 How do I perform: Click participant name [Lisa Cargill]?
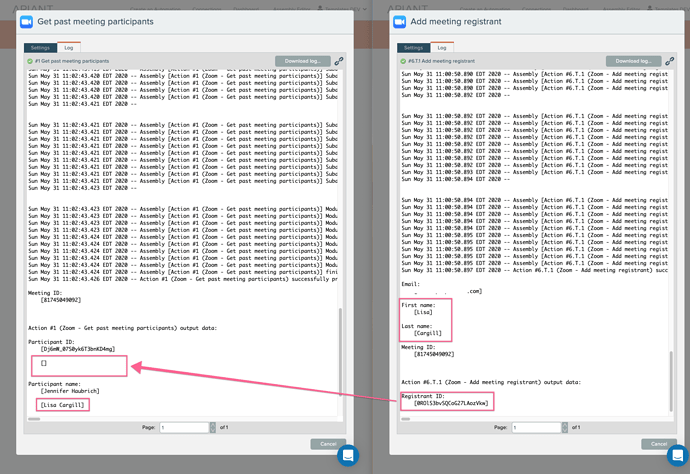point(62,405)
